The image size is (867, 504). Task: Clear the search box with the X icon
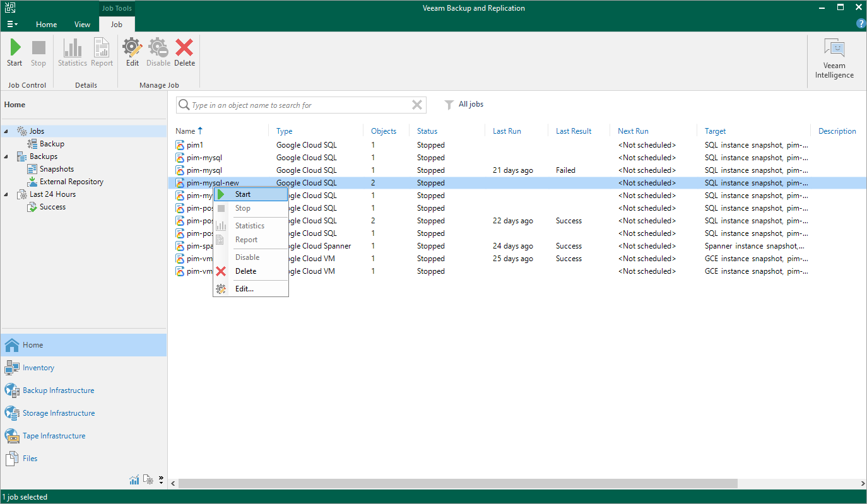tap(417, 105)
